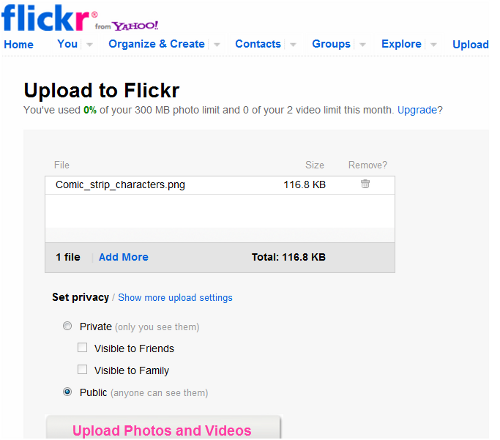The width and height of the screenshot is (500, 440).
Task: Click the trash icon to remove Comic_strip_characters.png
Action: click(365, 184)
